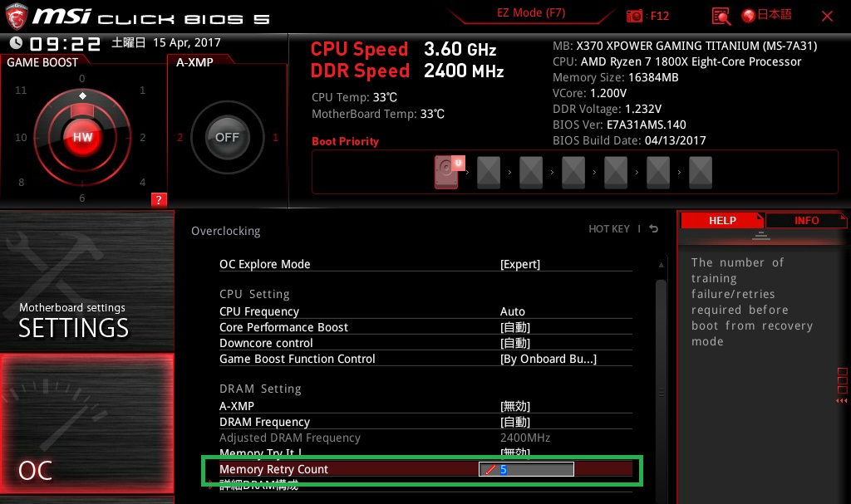Click the Memory Retry Count input field
The image size is (851, 504).
(526, 469)
